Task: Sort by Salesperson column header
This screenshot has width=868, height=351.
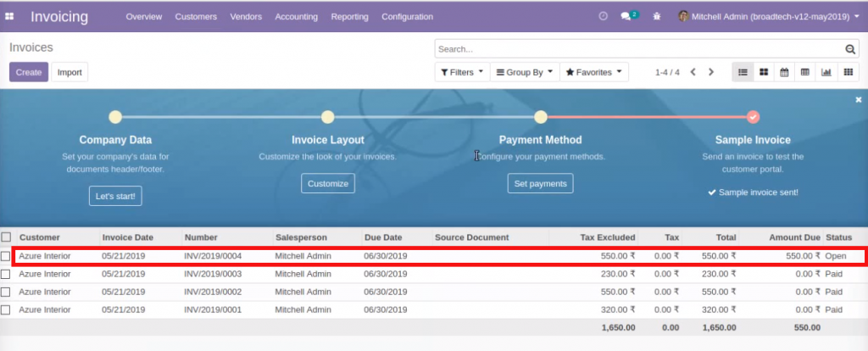Action: click(301, 237)
